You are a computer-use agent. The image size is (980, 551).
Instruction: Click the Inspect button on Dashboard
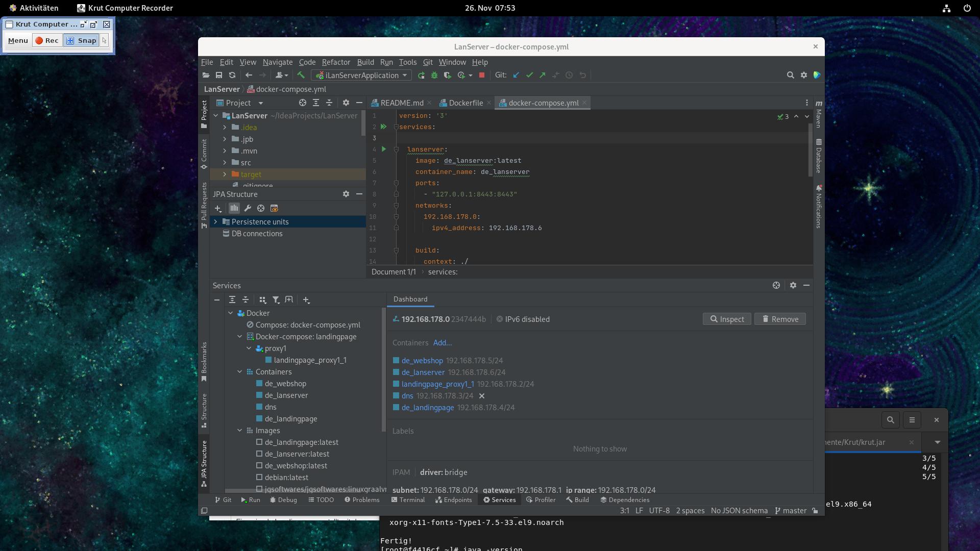(726, 319)
